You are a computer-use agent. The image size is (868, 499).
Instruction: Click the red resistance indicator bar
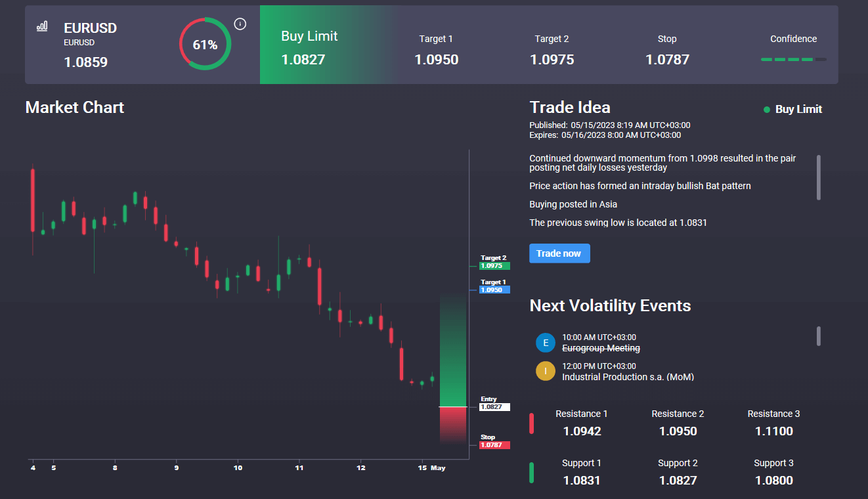click(531, 423)
